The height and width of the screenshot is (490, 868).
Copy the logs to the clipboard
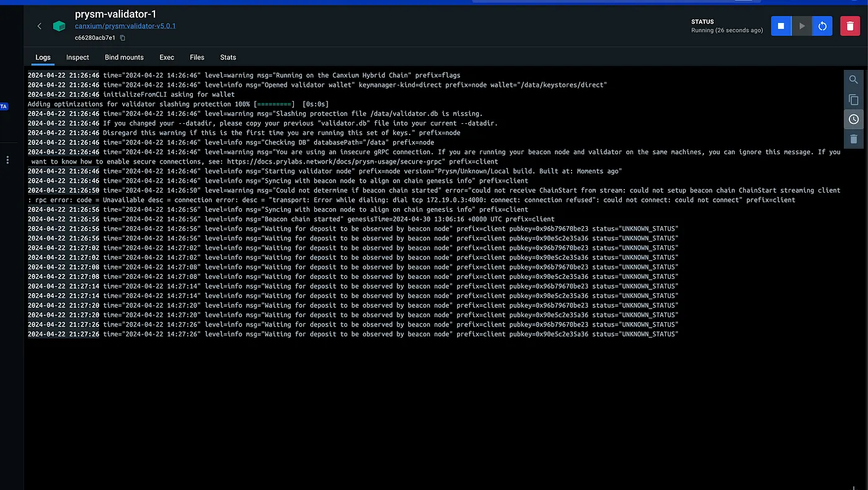854,100
